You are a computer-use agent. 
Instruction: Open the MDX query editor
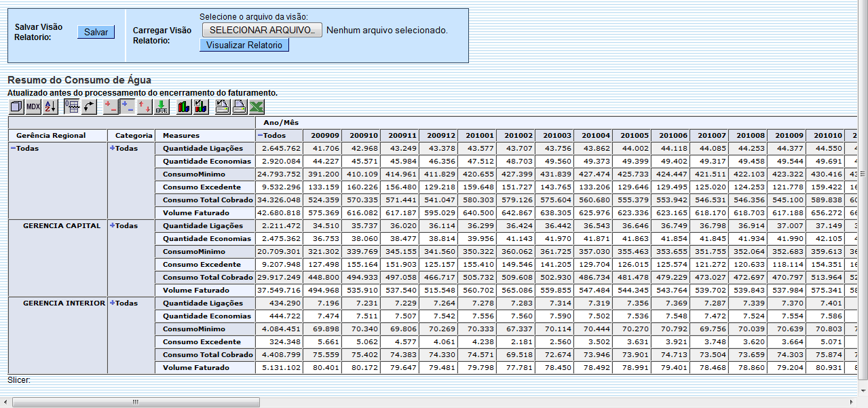pyautogui.click(x=33, y=106)
